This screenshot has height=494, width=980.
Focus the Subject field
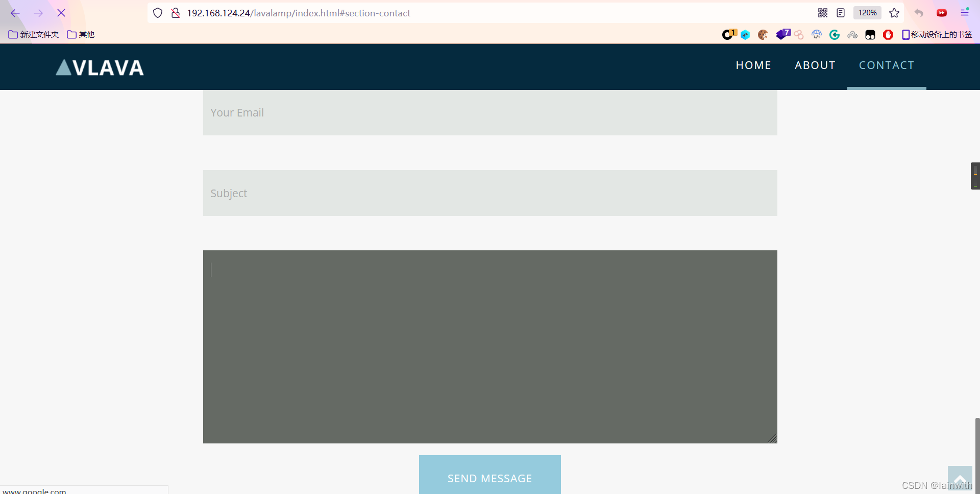tap(490, 193)
